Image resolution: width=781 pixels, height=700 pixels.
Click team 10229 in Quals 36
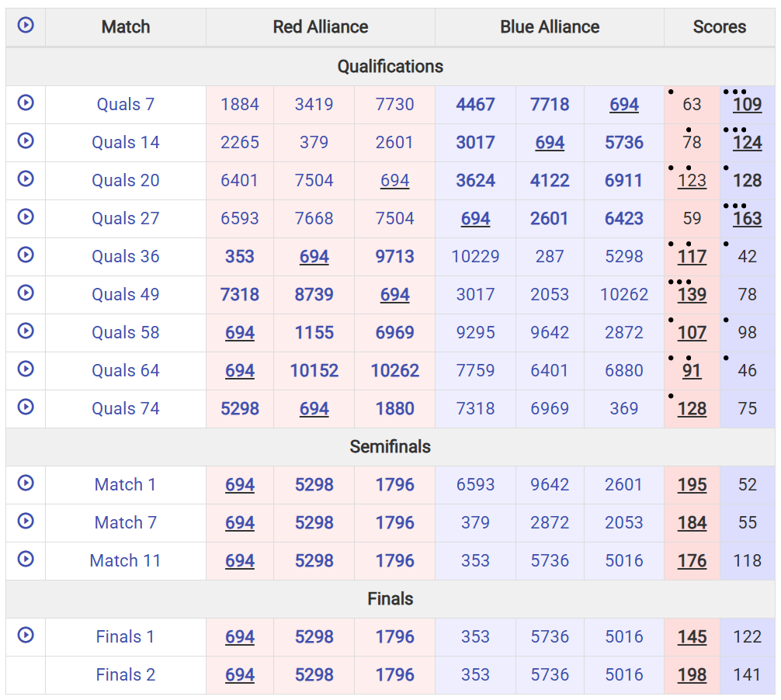475,256
